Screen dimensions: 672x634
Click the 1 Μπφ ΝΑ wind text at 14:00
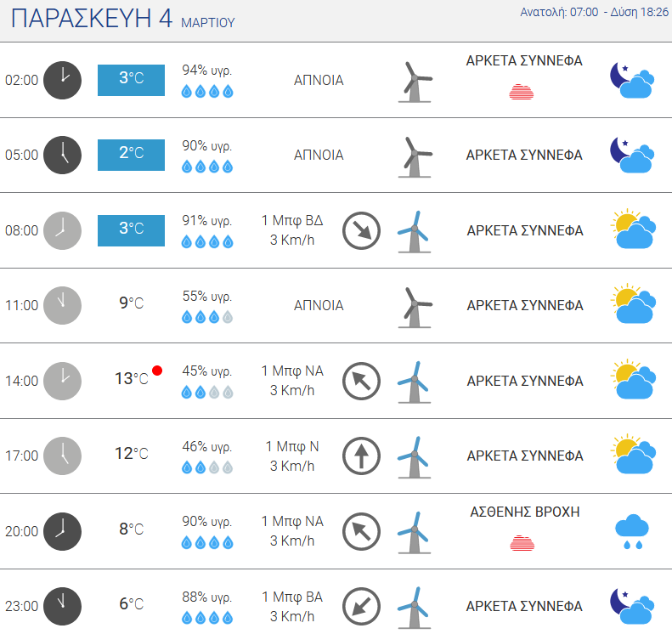pyautogui.click(x=292, y=371)
